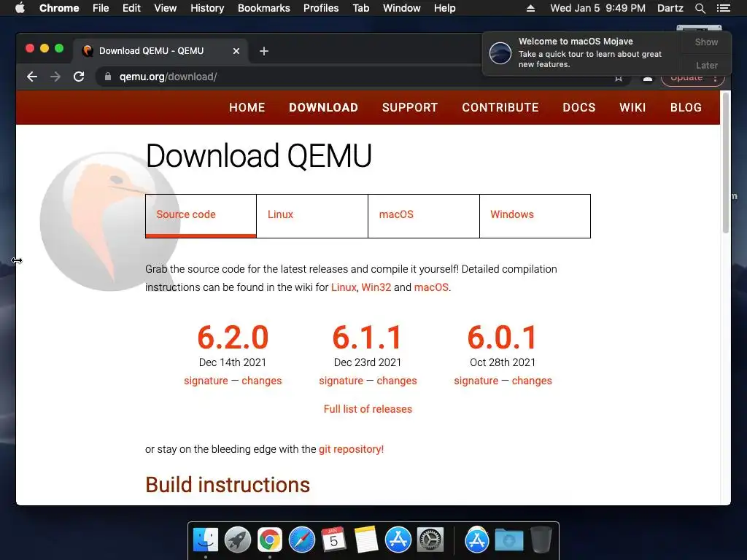Open the App Store icon next to Downloads folder
Image resolution: width=747 pixels, height=560 pixels.
[x=477, y=540]
